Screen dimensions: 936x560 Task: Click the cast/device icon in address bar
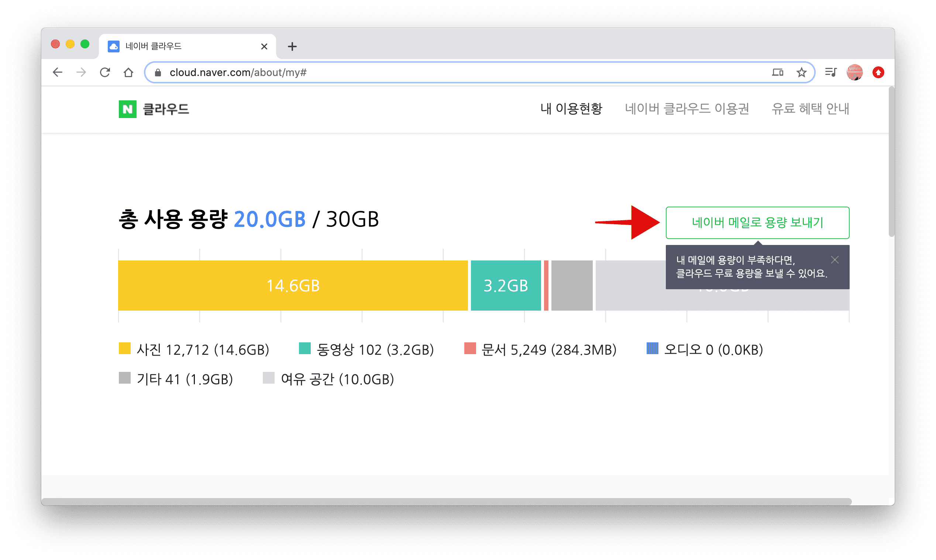point(778,72)
